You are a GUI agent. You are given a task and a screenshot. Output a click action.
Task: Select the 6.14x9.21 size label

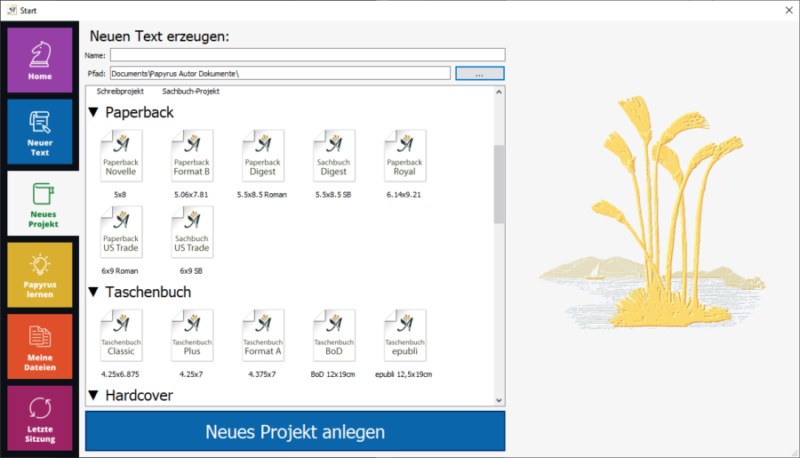(x=404, y=194)
